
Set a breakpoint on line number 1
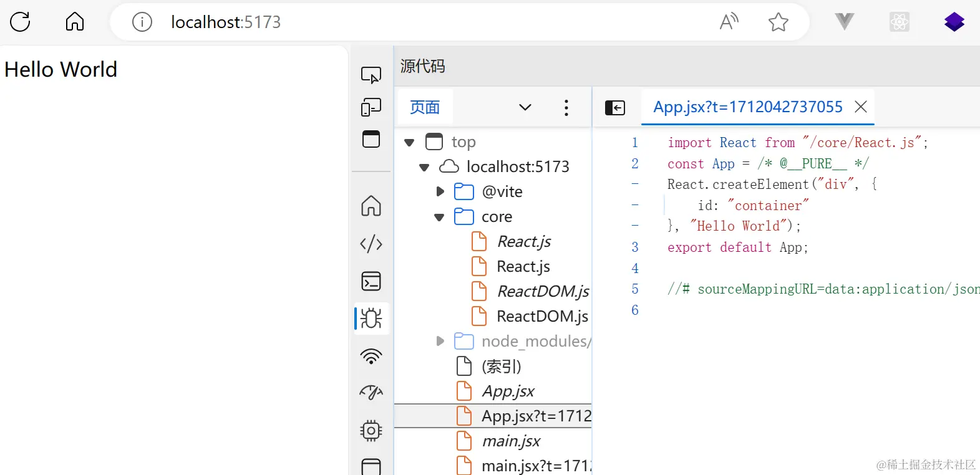pyautogui.click(x=635, y=143)
